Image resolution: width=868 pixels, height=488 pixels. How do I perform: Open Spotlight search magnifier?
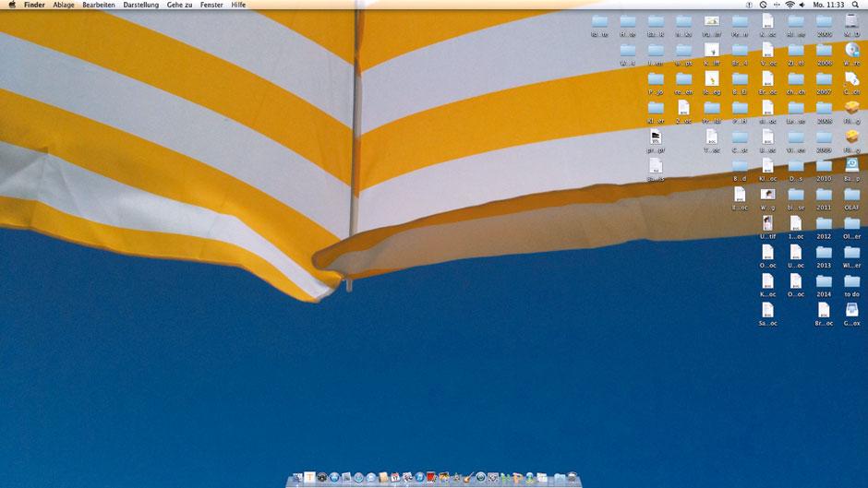point(855,5)
